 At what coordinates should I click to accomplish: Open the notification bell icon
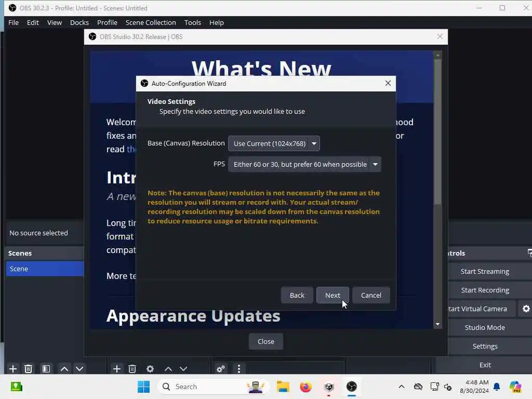click(x=497, y=387)
